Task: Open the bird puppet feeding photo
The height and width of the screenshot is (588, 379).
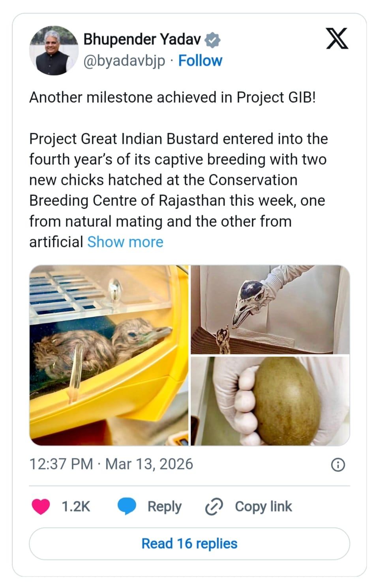Action: (270, 309)
